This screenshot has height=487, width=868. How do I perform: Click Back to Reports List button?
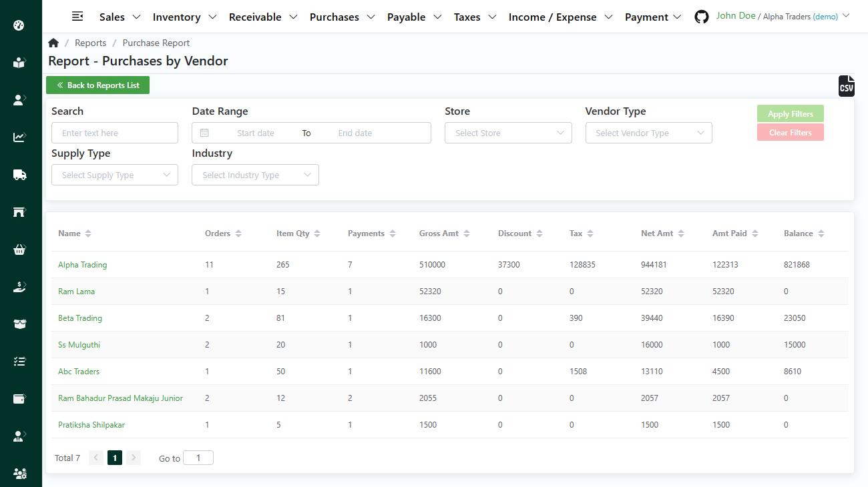tap(98, 85)
